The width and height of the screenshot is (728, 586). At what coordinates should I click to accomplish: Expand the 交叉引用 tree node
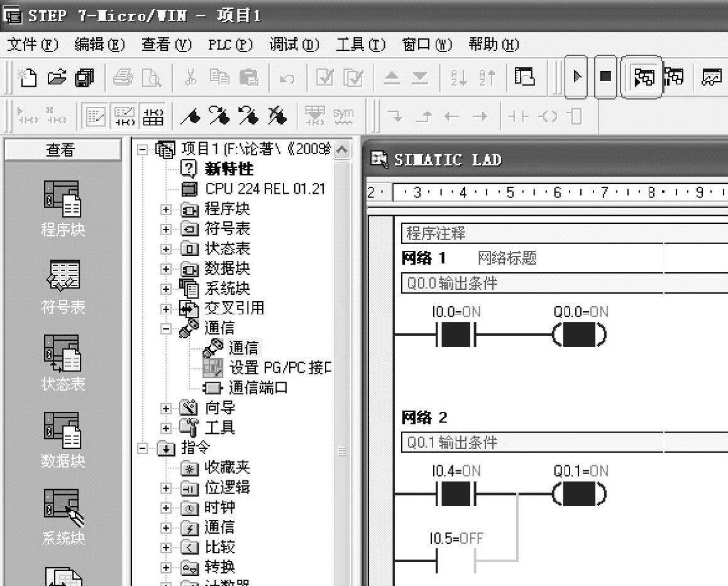[166, 309]
